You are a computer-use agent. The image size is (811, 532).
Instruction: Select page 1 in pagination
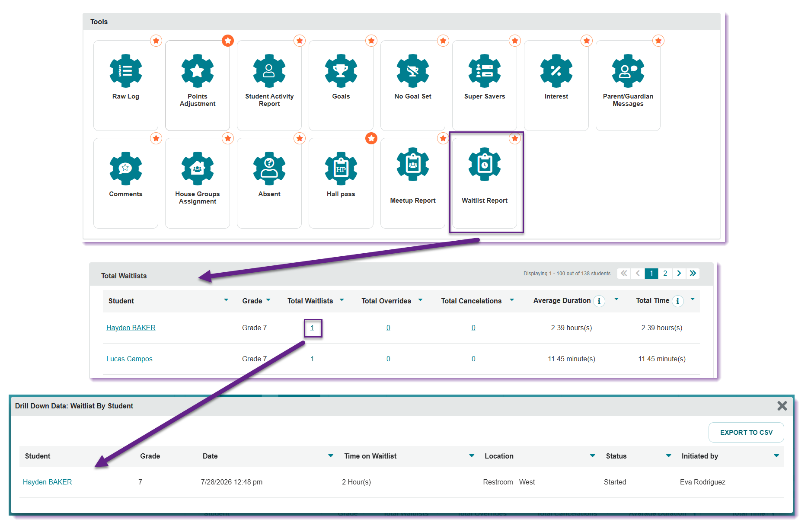click(x=651, y=273)
